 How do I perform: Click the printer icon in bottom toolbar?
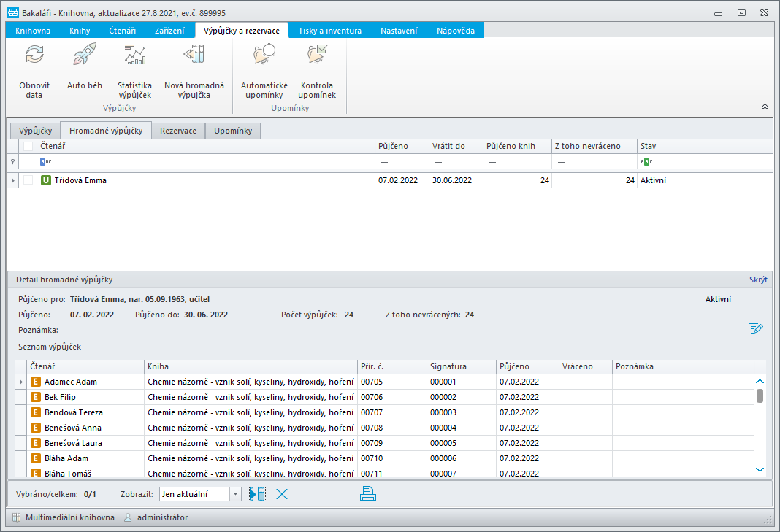click(367, 494)
